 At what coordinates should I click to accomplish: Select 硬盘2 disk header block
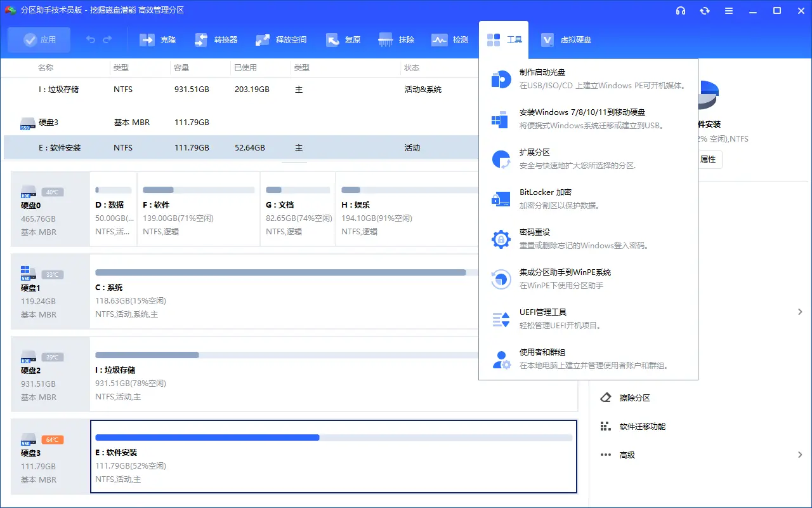[x=50, y=374]
